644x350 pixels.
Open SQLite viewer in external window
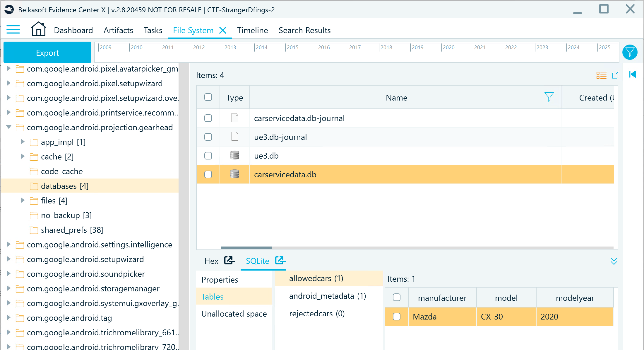[280, 260]
